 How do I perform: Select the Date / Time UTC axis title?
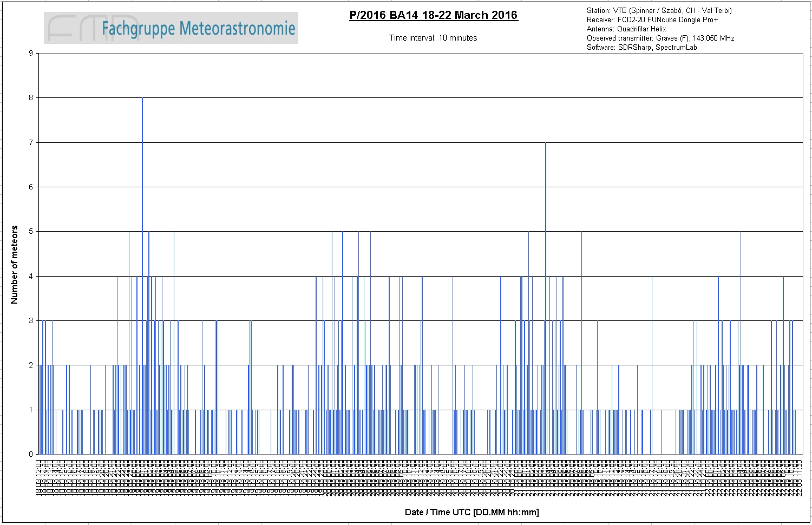pyautogui.click(x=472, y=512)
